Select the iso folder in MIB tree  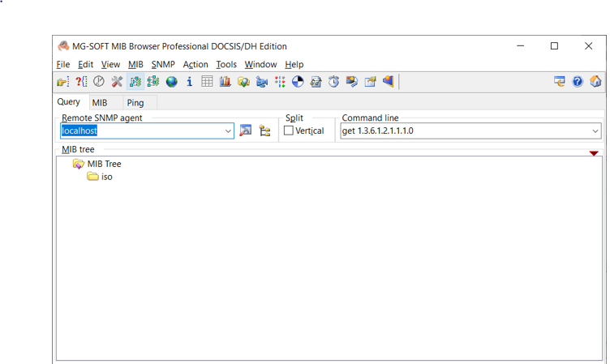coord(106,177)
